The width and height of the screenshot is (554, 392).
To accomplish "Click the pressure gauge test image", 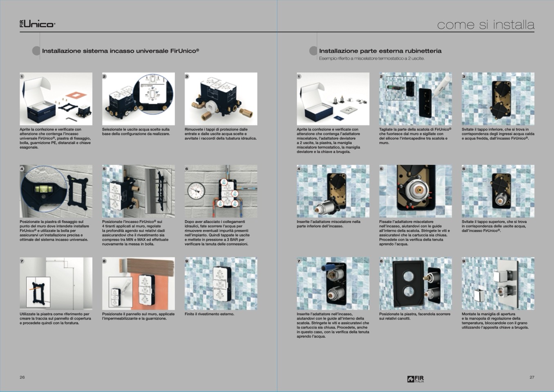I will point(221,191).
